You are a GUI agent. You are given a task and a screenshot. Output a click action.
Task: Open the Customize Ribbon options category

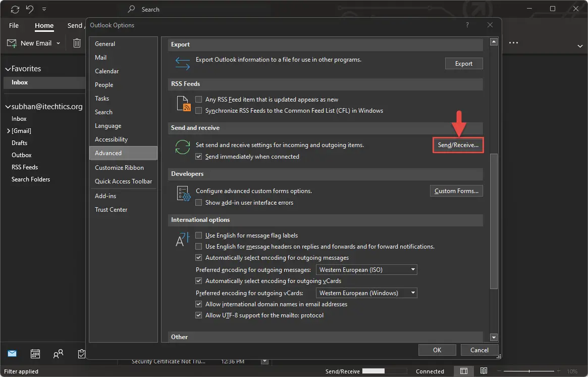coord(123,167)
